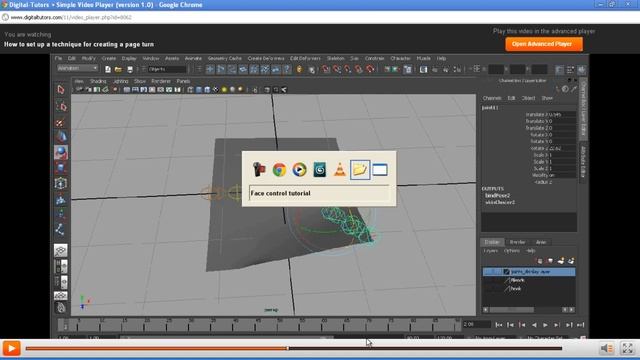Select the teal swirl icon in task switcher
640x360 pixels.
320,169
